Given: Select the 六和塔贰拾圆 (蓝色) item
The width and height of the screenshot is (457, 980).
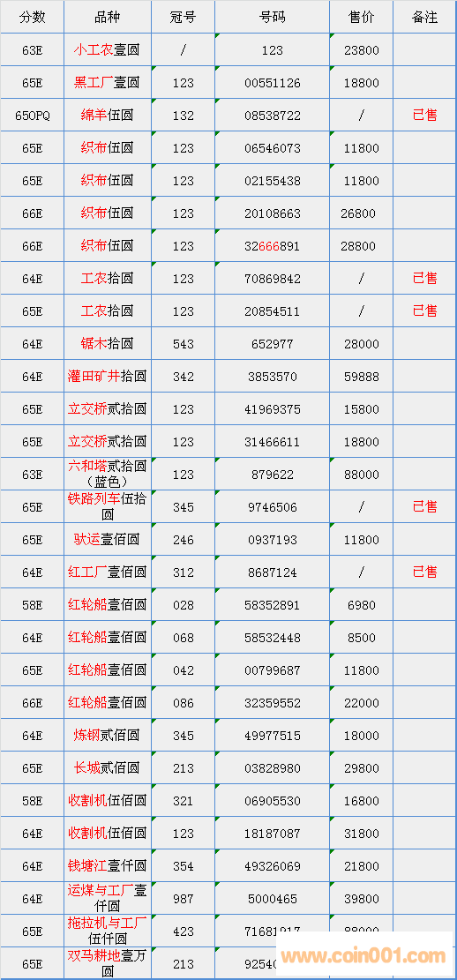Looking at the screenshot, I should [107, 474].
